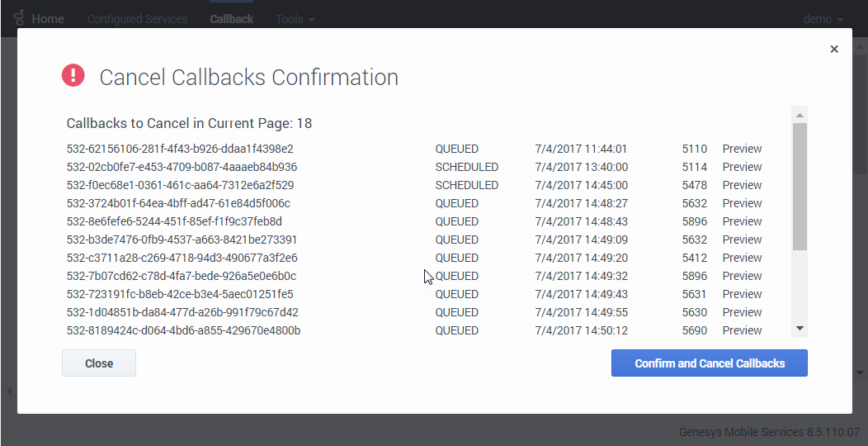Open Preview for callback at 14:48:27
Image resolution: width=868 pixels, height=446 pixels.
point(742,204)
